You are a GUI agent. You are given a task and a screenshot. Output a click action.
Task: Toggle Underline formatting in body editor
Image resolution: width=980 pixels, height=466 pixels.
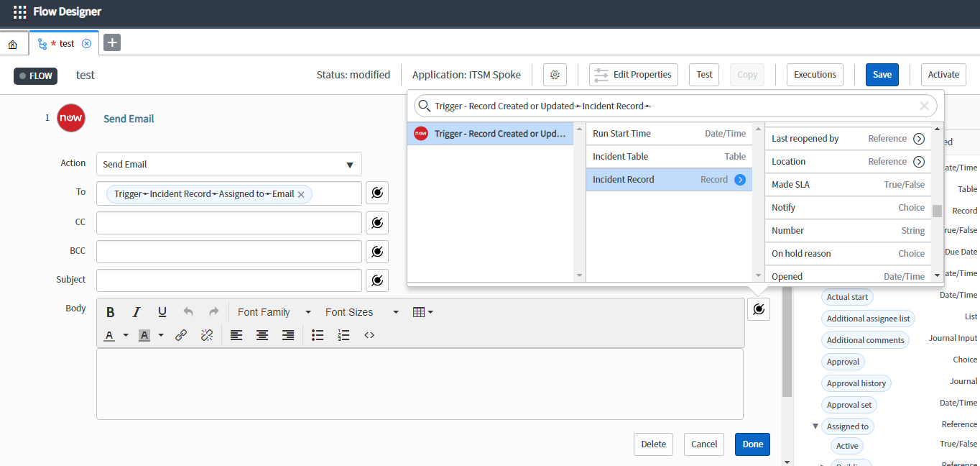point(162,312)
